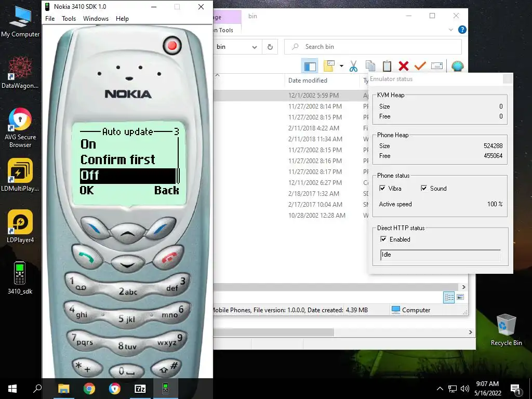Screen dimensions: 532x399
Task: Tap the 6 mno key on keypad
Action: [x=176, y=312]
